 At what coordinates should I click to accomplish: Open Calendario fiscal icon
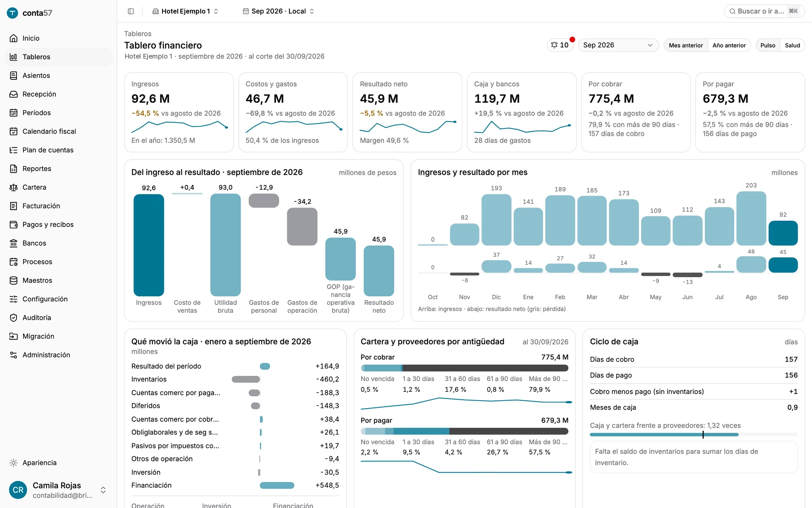click(14, 131)
